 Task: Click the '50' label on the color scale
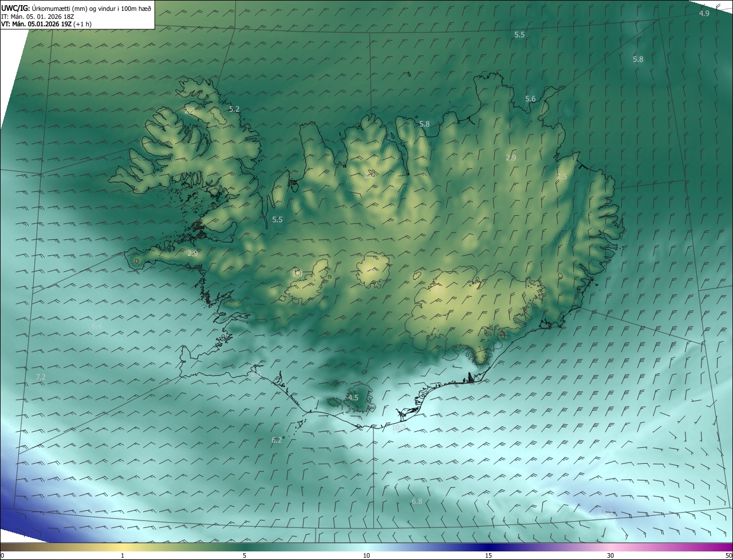coord(728,555)
